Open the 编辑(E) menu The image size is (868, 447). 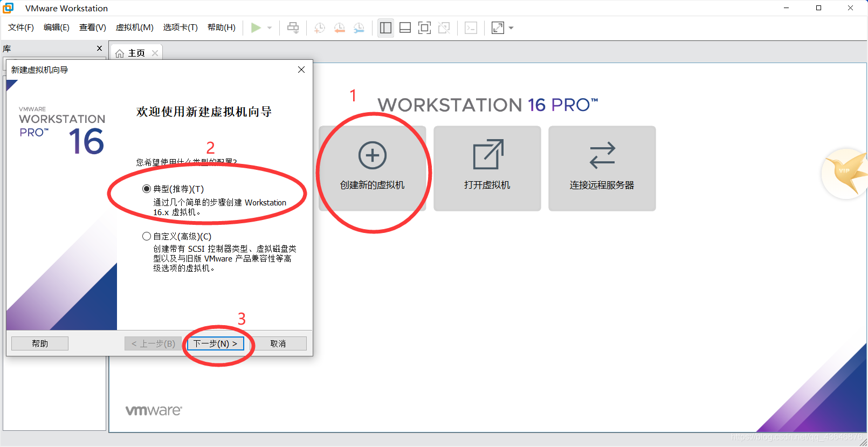(x=57, y=27)
